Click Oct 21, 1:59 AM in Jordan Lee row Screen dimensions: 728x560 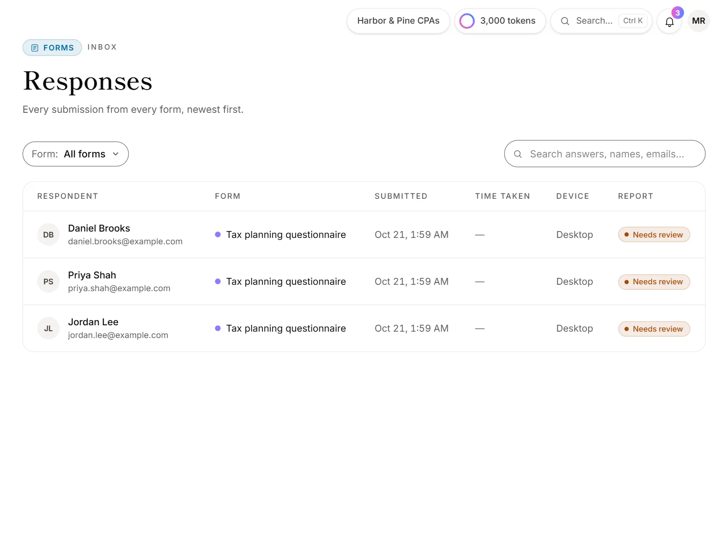pyautogui.click(x=411, y=328)
